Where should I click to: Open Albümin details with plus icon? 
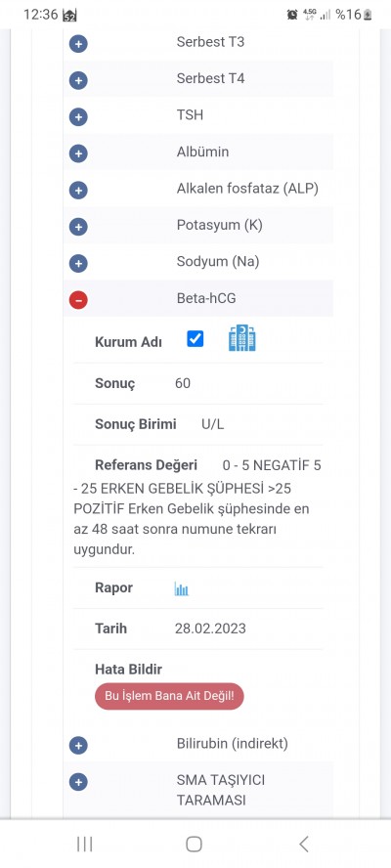coord(78,153)
